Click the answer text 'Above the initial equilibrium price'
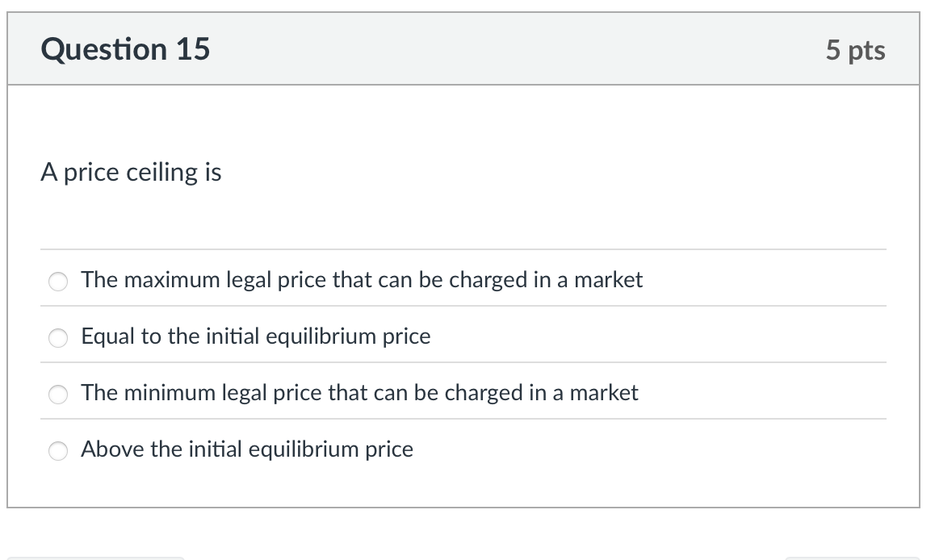Screen dimensions: 935x560 pyautogui.click(x=246, y=449)
